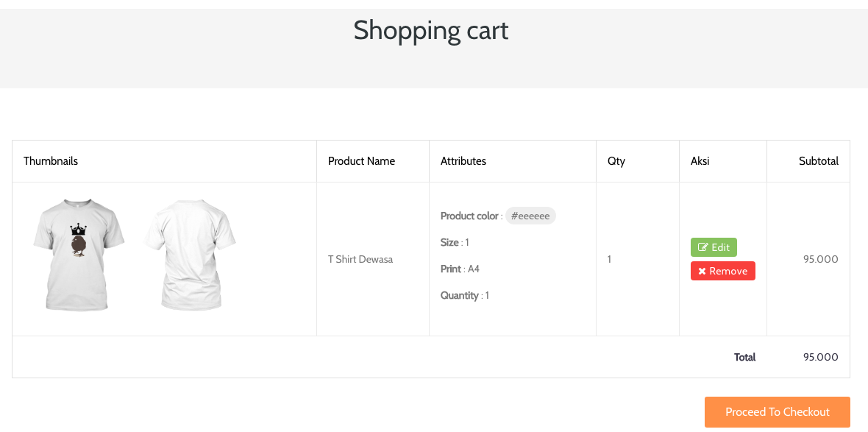Image resolution: width=868 pixels, height=432 pixels.
Task: Click the Quantity attribute line
Action: [x=465, y=295]
